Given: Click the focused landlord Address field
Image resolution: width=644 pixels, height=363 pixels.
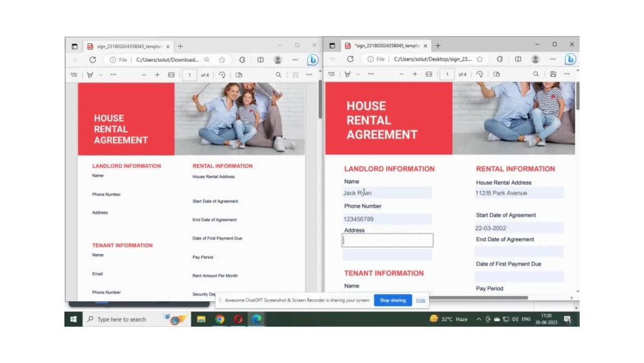Looking at the screenshot, I should pos(387,240).
